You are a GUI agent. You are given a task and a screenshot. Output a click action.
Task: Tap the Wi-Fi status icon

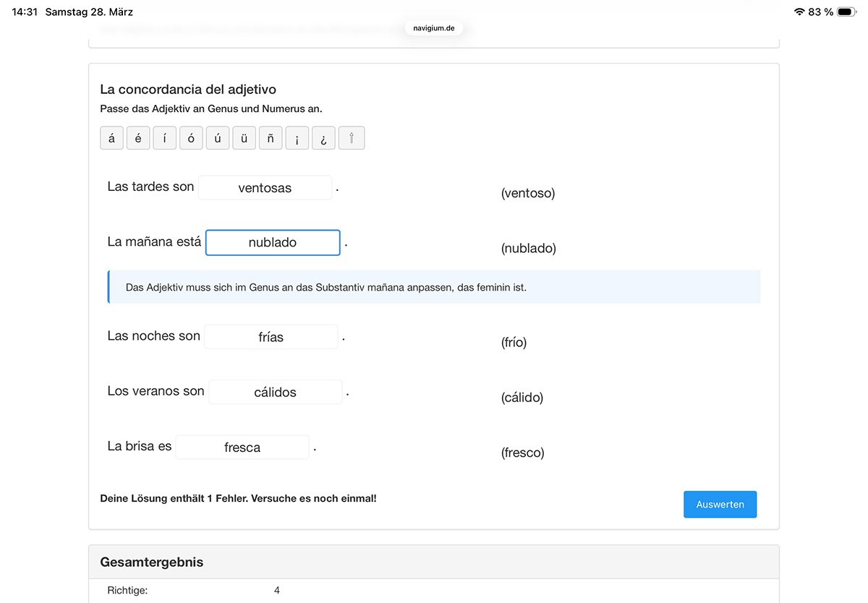click(x=799, y=12)
